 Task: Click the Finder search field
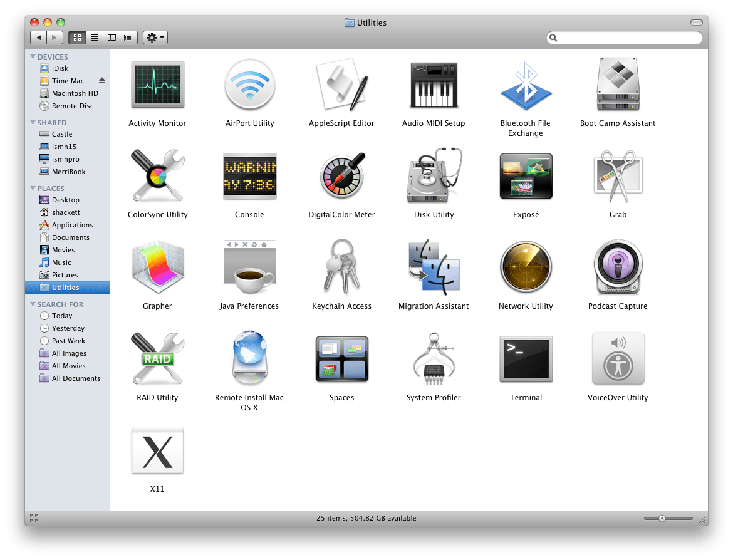[625, 38]
